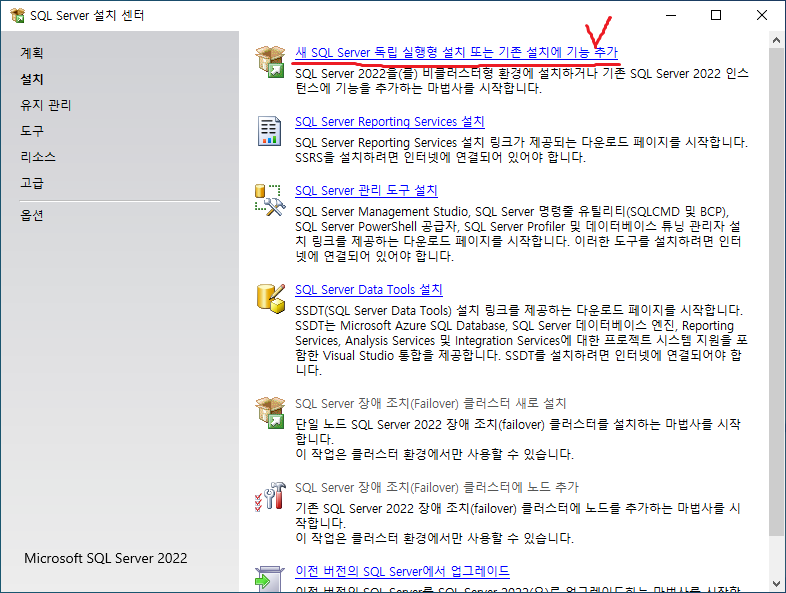
Task: Close the SQL Server setup window
Action: coord(761,16)
